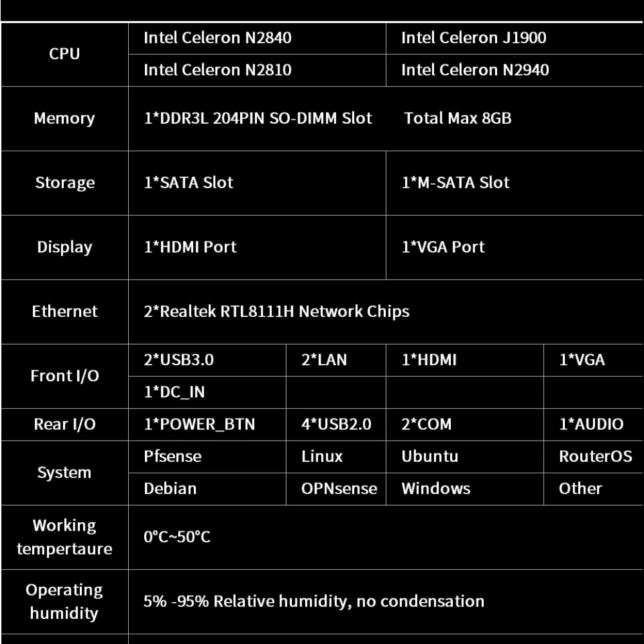Click the RouterOS system entry
The height and width of the screenshot is (644, 644).
click(x=595, y=457)
